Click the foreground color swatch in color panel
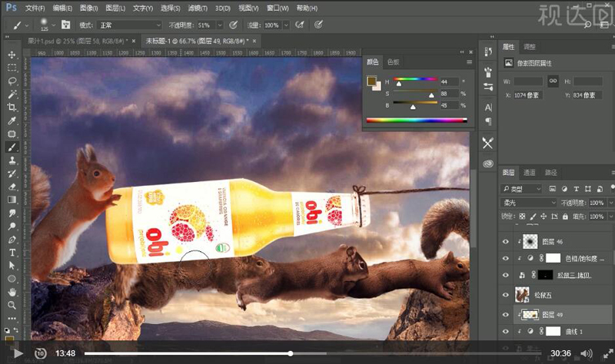615x364 pixels. point(371,81)
